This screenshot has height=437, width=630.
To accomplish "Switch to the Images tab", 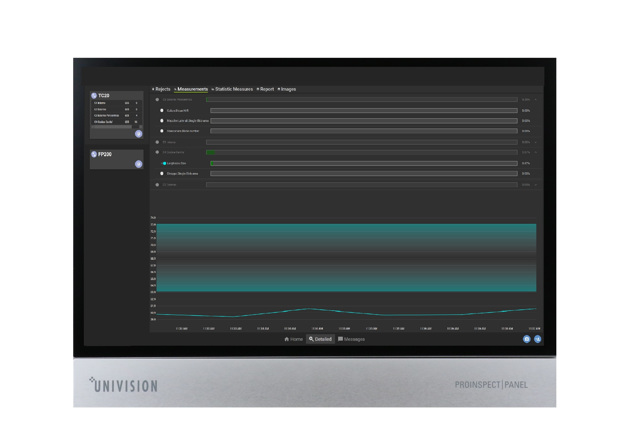I will tap(287, 89).
